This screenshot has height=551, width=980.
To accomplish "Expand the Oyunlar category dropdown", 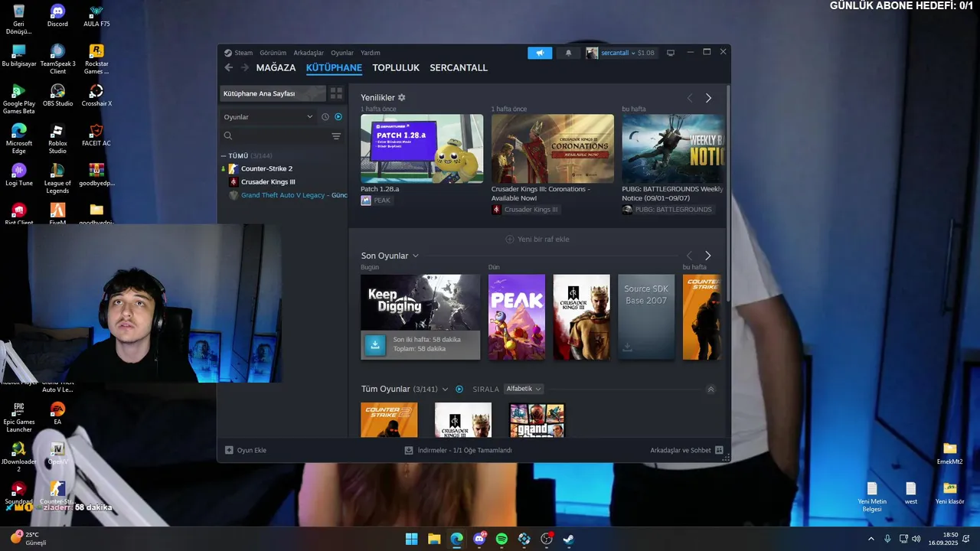I will [268, 117].
